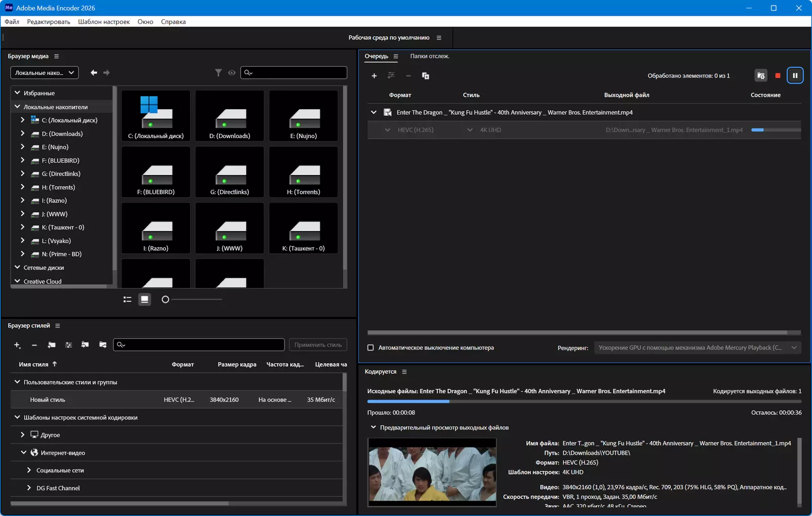Click the output folder settings icon in queue

pyautogui.click(x=761, y=76)
